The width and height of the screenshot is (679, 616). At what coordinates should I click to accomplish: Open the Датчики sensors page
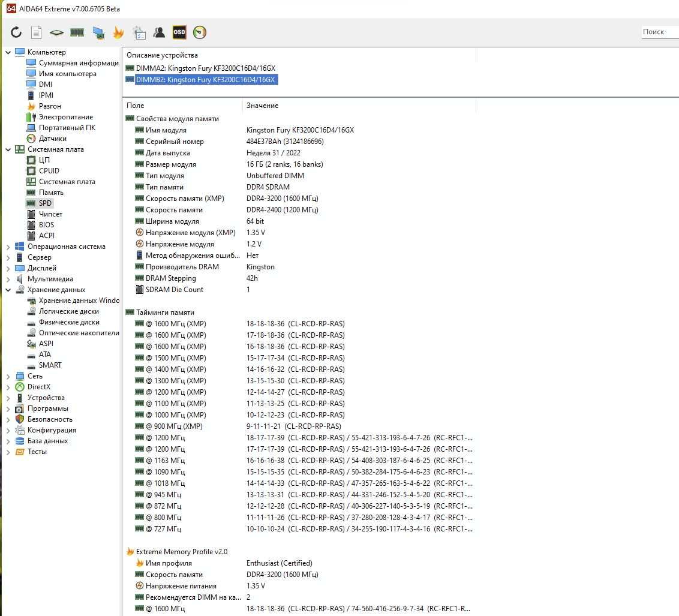52,139
